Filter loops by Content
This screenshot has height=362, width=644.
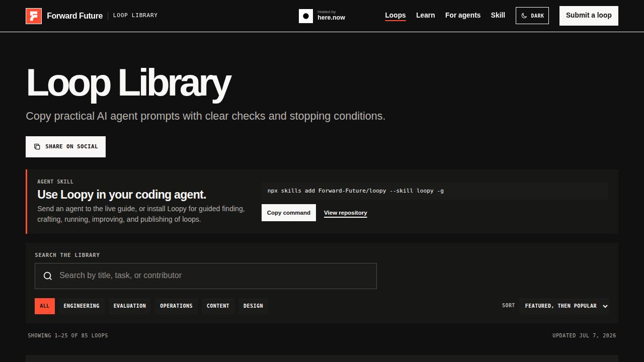[x=218, y=306]
